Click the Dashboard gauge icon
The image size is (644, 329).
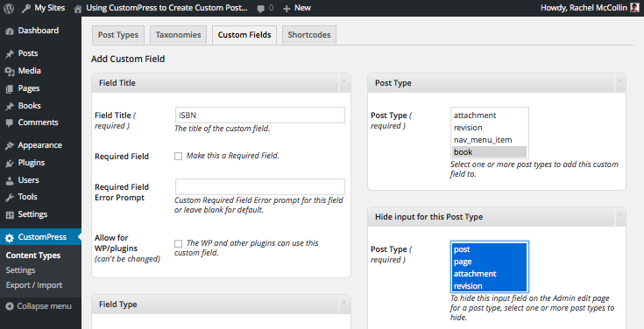pos(10,31)
